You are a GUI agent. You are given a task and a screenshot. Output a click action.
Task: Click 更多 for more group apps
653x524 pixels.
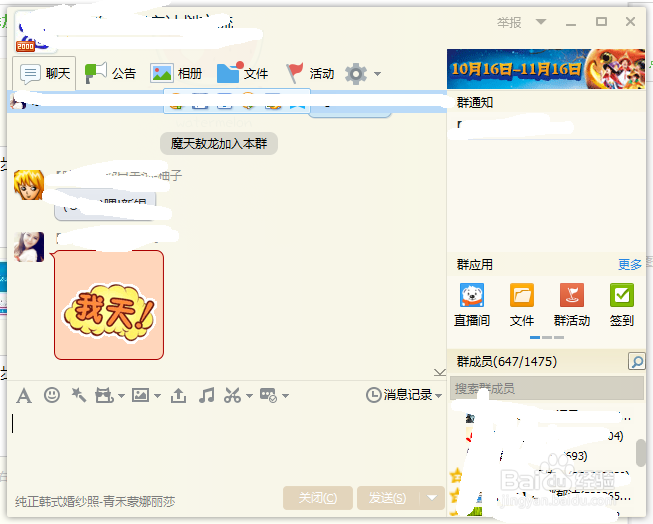[630, 264]
